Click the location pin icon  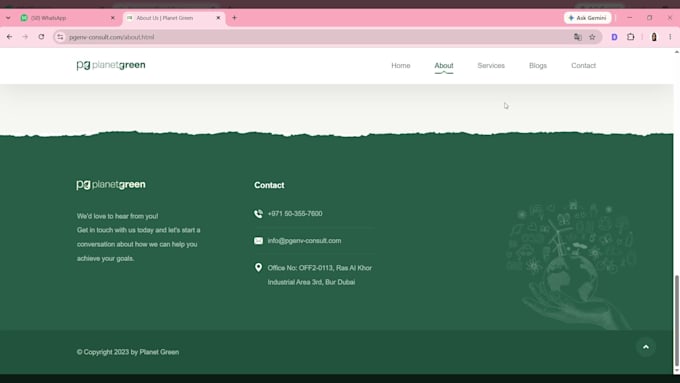(x=258, y=268)
